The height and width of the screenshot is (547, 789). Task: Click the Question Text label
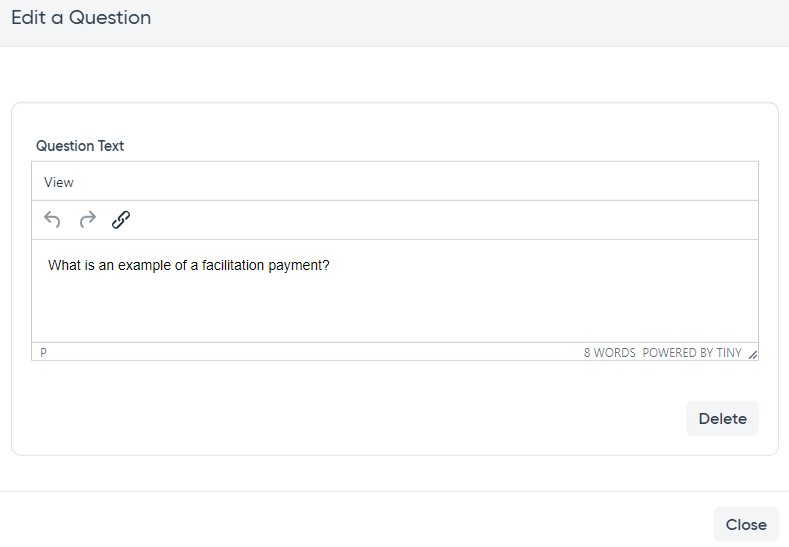pos(80,146)
